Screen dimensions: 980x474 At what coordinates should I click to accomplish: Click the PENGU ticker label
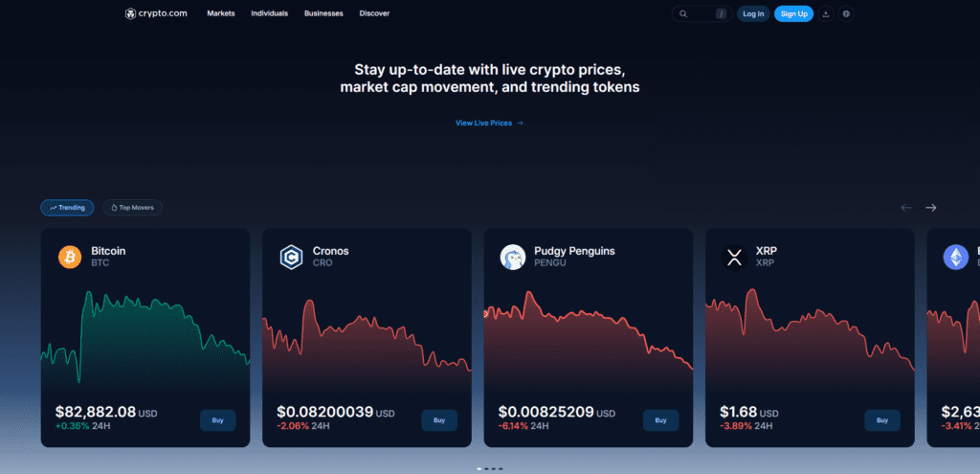(550, 263)
